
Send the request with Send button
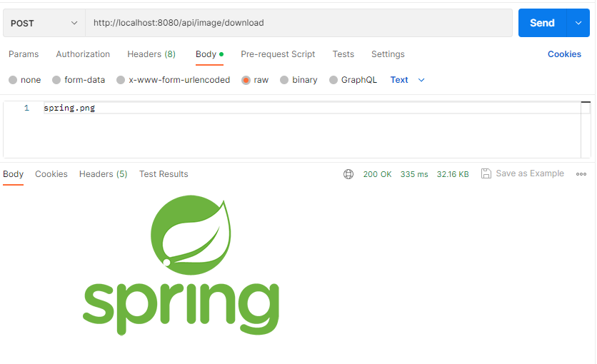click(543, 23)
